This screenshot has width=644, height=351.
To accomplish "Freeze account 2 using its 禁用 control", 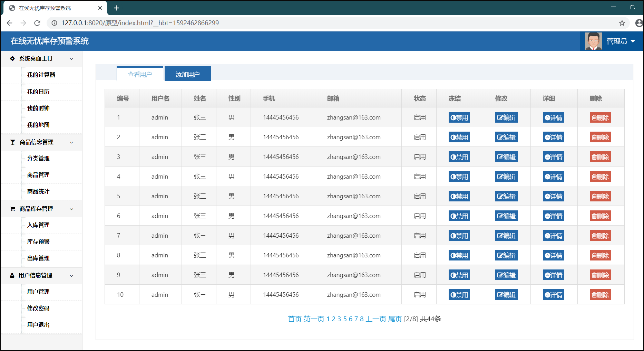I will 459,137.
